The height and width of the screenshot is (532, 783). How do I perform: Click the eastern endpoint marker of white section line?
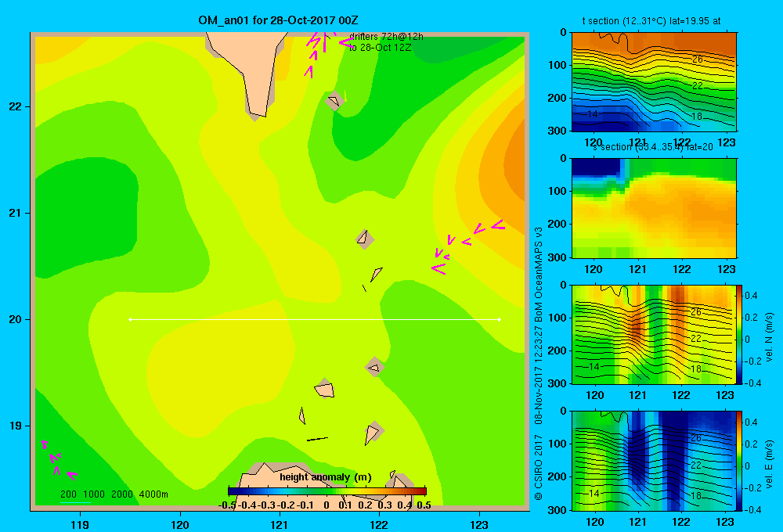(x=500, y=319)
